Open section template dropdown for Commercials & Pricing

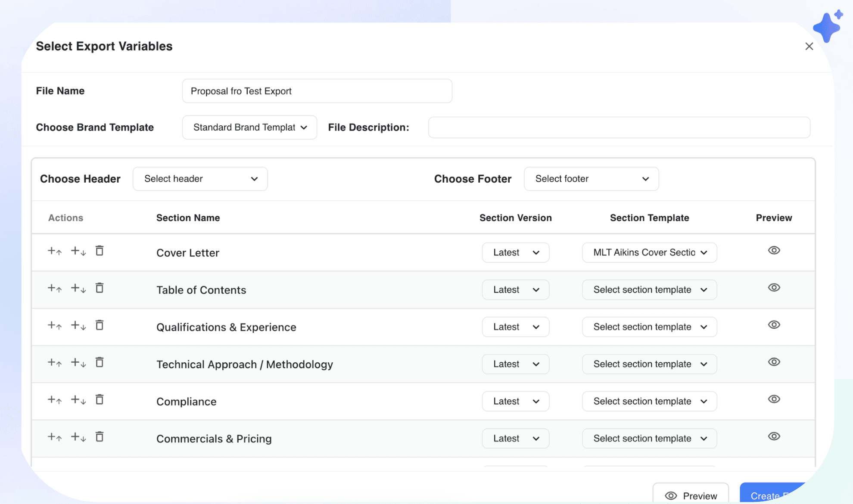(x=649, y=439)
